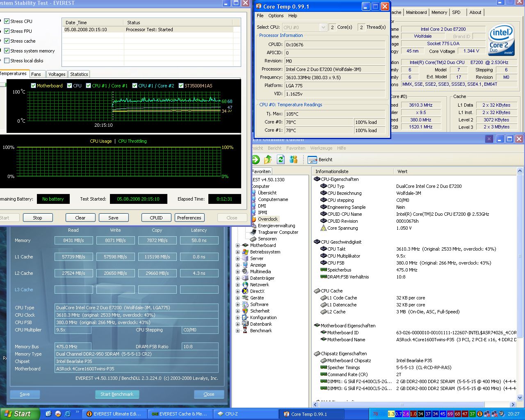Uncheck the CPU #1 / Core #1 graph checkbox
The width and height of the screenshot is (525, 420).
tap(89, 86)
